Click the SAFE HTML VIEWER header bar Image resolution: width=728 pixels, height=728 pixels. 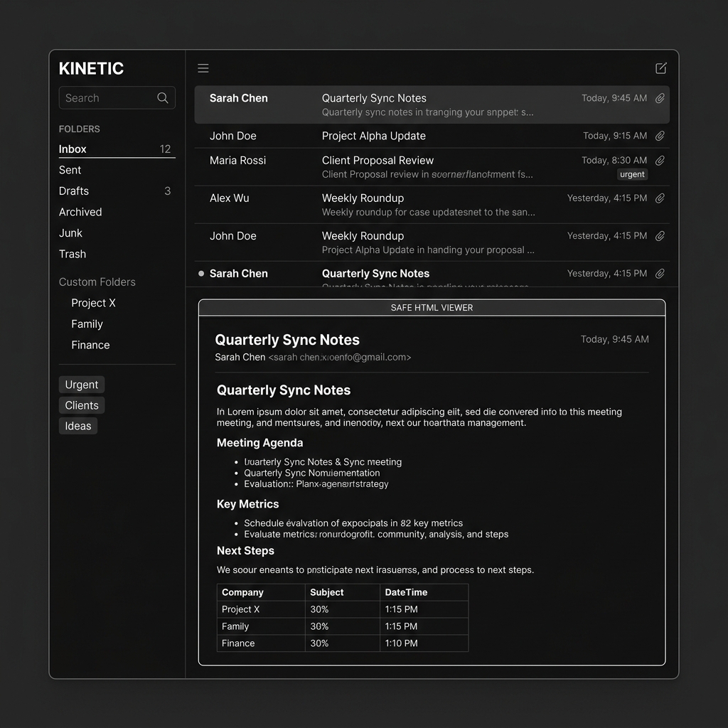click(432, 307)
